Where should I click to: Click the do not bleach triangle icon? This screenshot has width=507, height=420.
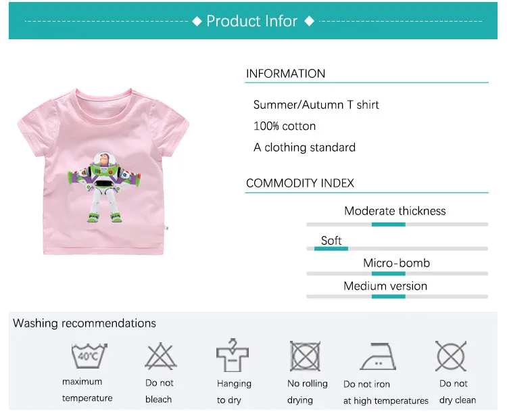point(161,356)
